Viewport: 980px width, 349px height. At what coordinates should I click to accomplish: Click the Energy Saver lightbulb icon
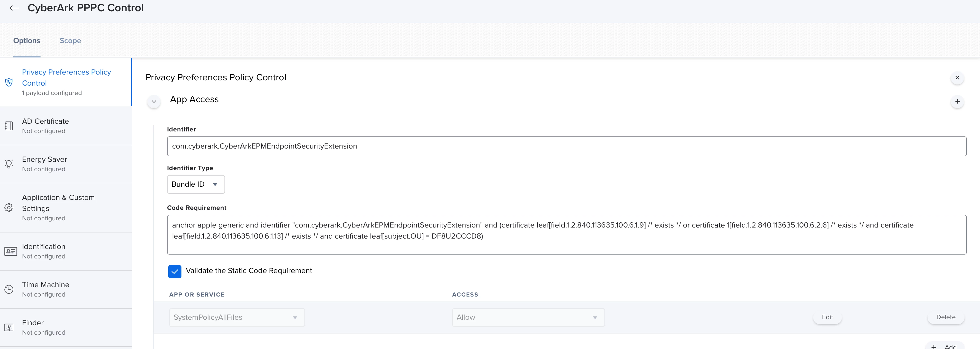(x=9, y=164)
